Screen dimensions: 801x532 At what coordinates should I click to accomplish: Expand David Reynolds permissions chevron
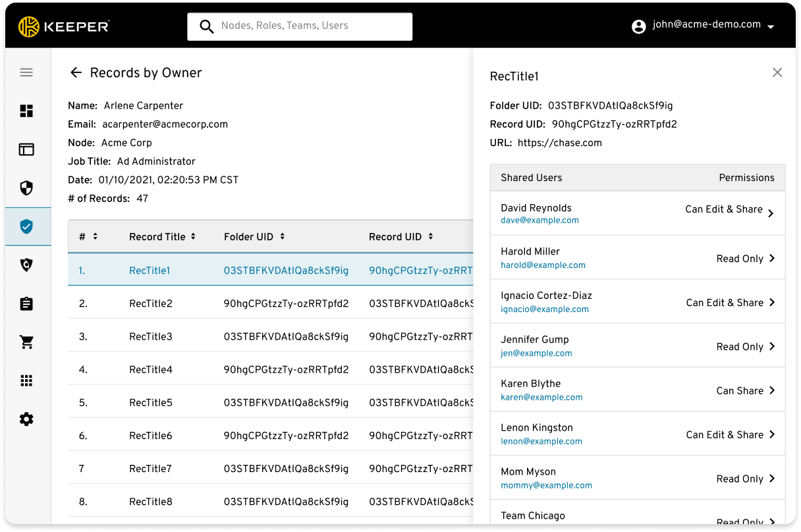coord(771,213)
